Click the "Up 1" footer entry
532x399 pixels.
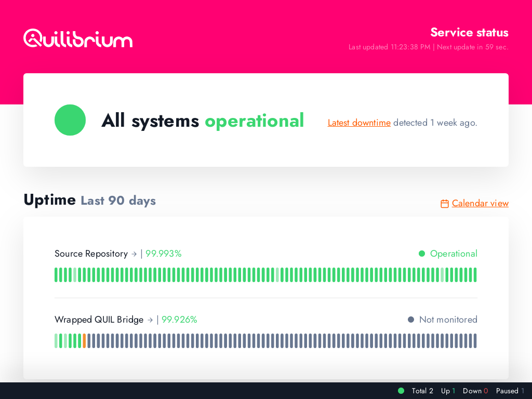coord(448,391)
